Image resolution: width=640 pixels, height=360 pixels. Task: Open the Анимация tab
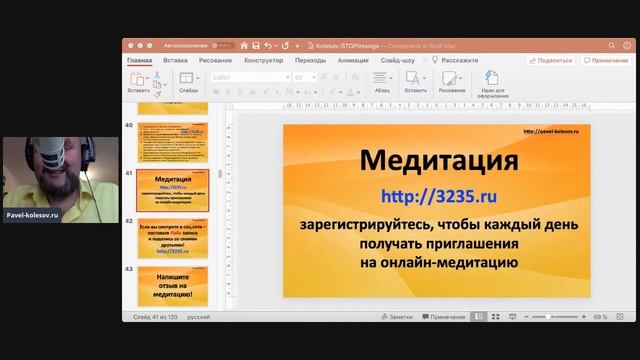pyautogui.click(x=353, y=60)
